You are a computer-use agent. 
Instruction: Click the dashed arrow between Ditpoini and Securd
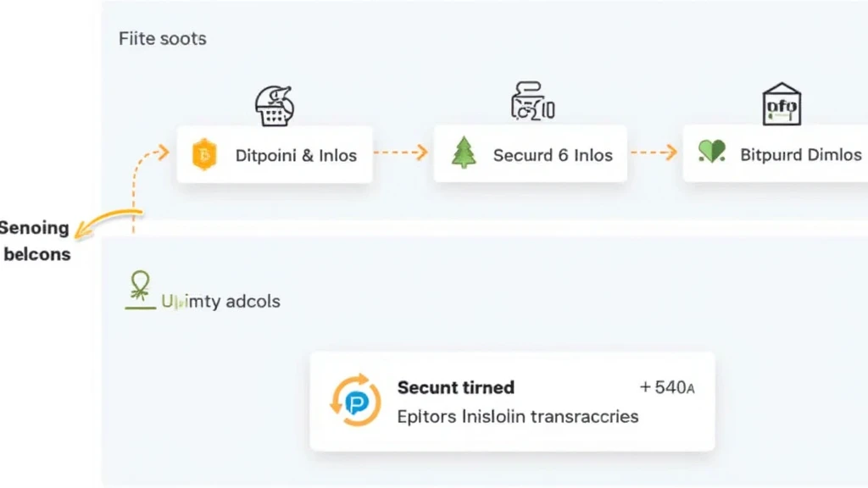point(400,153)
